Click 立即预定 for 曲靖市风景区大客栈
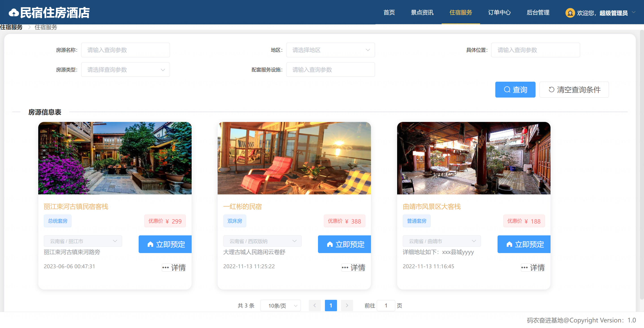This screenshot has width=644, height=328. point(524,244)
